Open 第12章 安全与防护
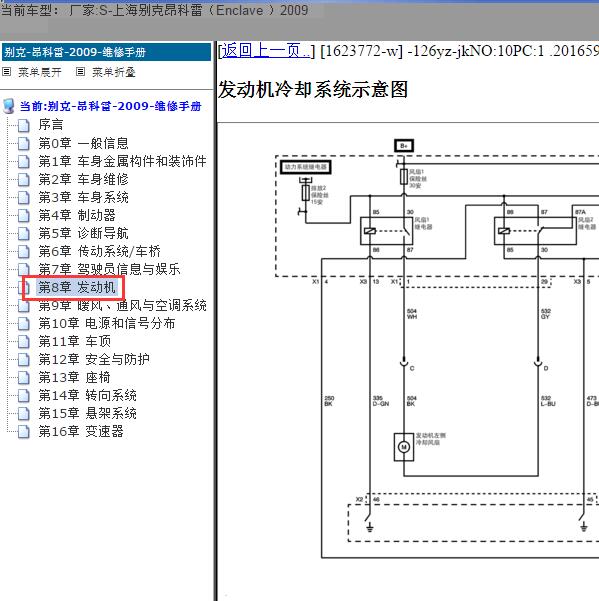599x601 pixels. [94, 359]
